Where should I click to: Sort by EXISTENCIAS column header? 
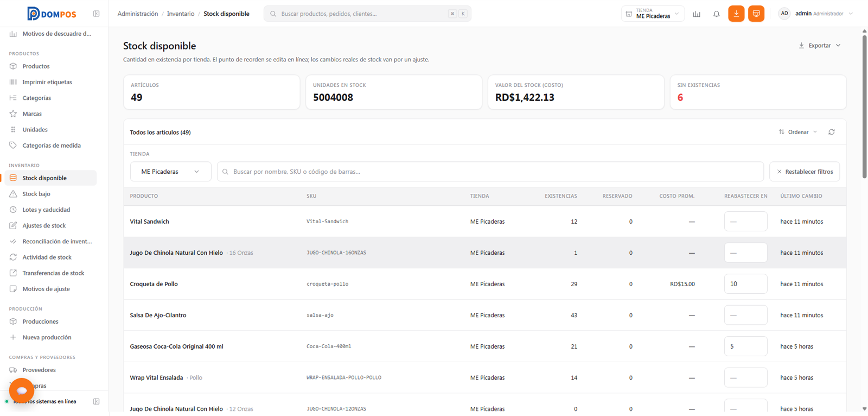pos(561,196)
